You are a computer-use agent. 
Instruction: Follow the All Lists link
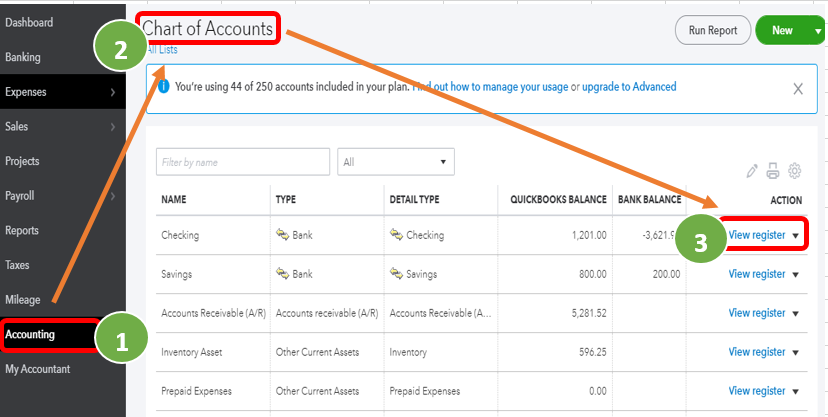click(x=162, y=50)
